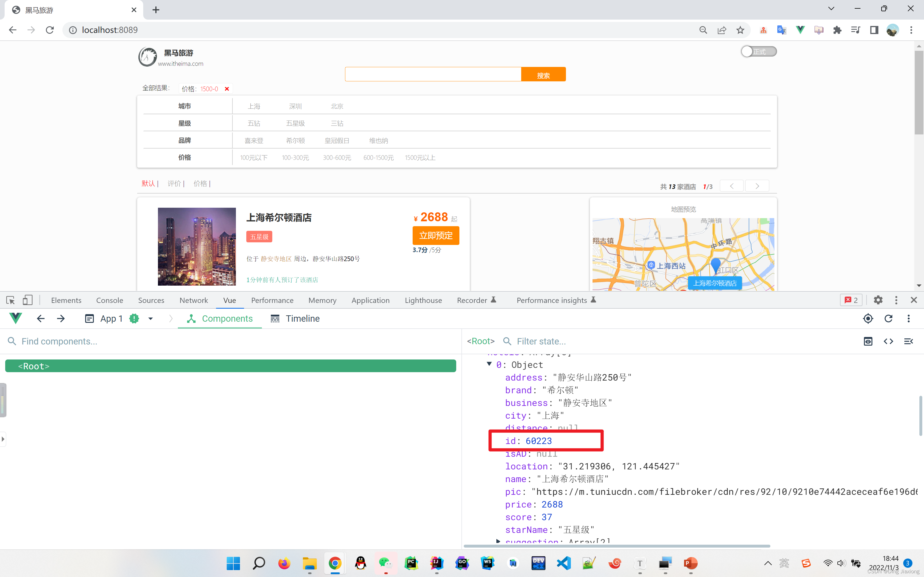Click the copy component data icon
Viewport: 924px width, 577px height.
[x=888, y=341]
